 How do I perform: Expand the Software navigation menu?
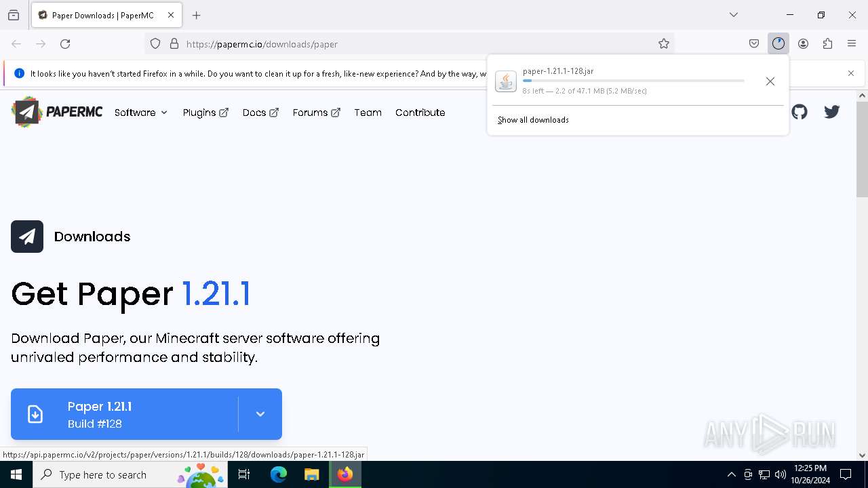[141, 113]
